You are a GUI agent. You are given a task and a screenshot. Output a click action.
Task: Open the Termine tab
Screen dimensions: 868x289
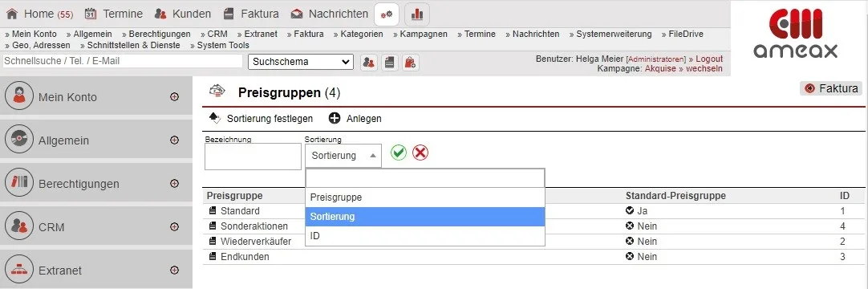[115, 14]
